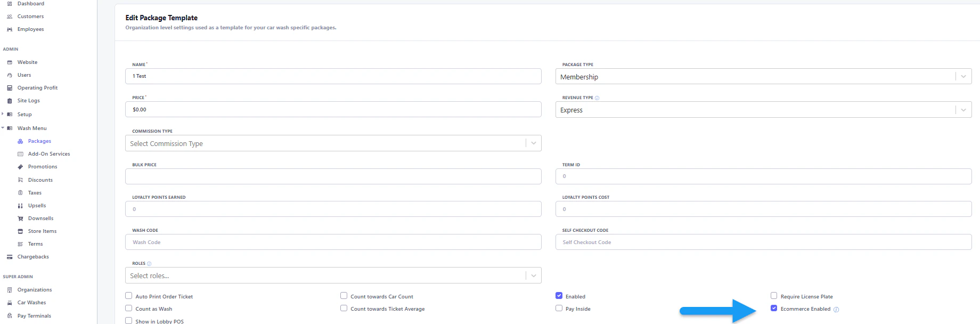The height and width of the screenshot is (324, 980).
Task: Go to the Chargebacks page
Action: (x=33, y=257)
